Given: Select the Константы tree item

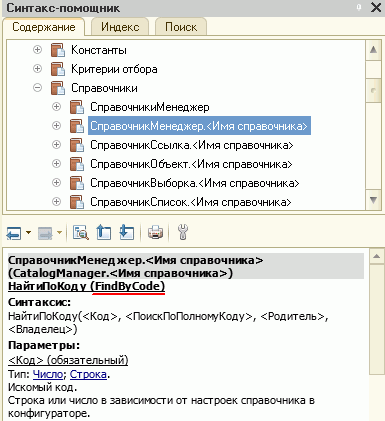Looking at the screenshot, I should pos(99,50).
